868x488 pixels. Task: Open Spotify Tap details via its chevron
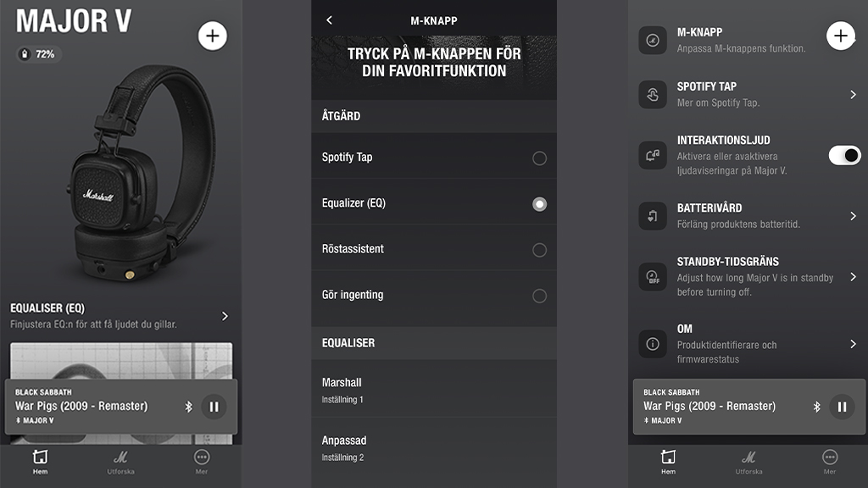click(853, 95)
